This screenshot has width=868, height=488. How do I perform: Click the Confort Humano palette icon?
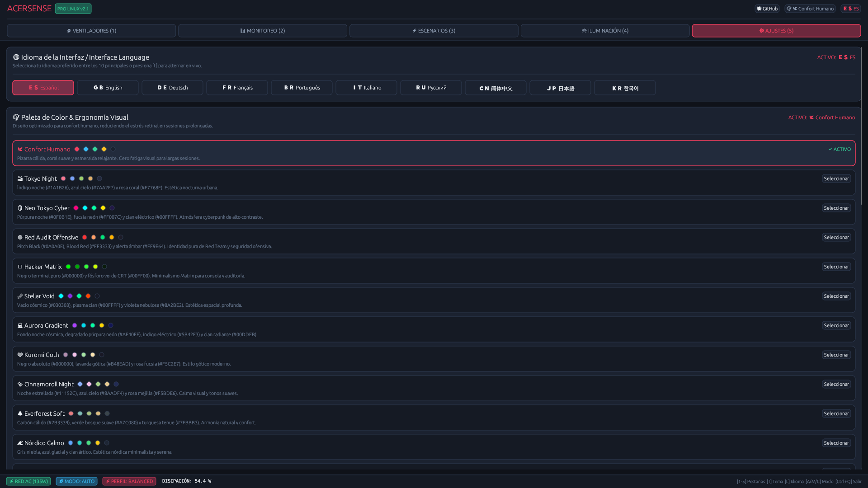pyautogui.click(x=20, y=149)
